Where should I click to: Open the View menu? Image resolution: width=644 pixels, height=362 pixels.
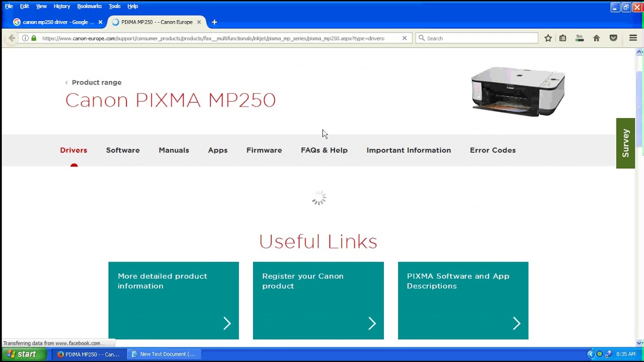pos(41,6)
